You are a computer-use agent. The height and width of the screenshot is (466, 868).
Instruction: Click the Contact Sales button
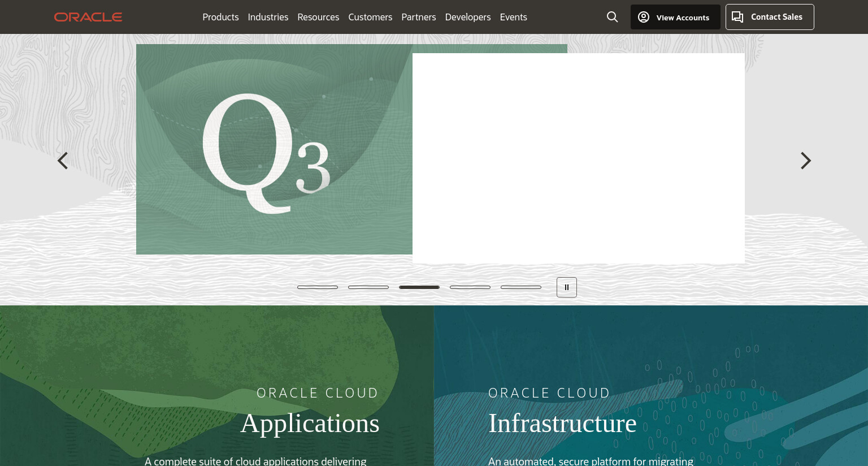point(770,17)
